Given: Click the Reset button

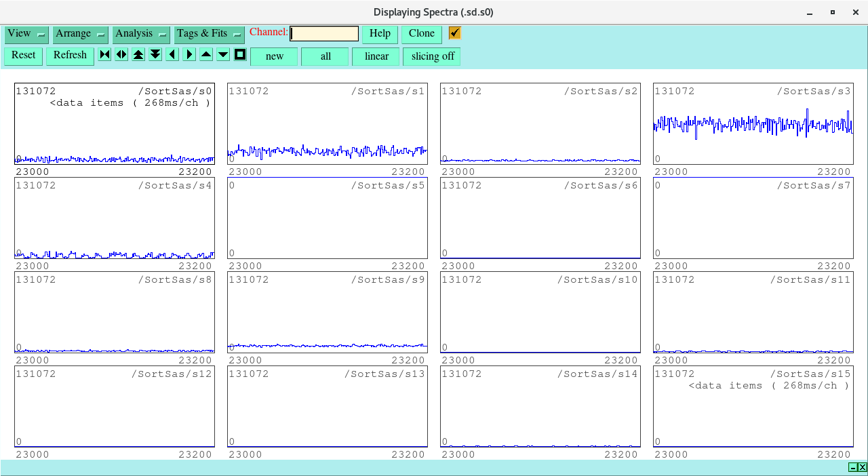Looking at the screenshot, I should (23, 56).
